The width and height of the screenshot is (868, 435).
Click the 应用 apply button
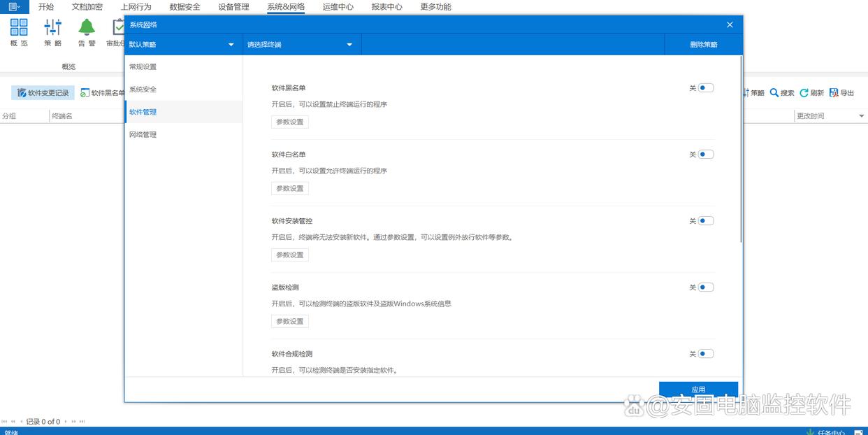tap(698, 390)
